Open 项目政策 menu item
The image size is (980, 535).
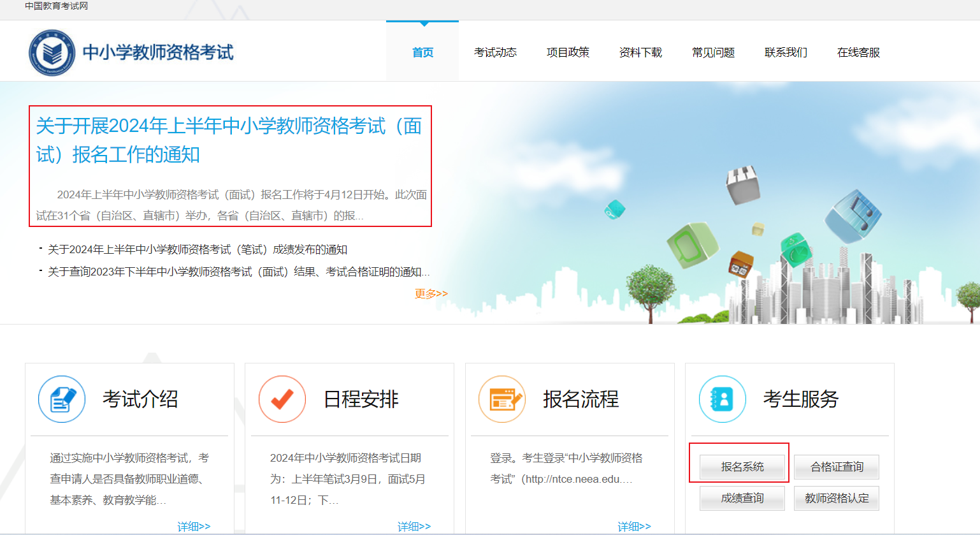568,52
